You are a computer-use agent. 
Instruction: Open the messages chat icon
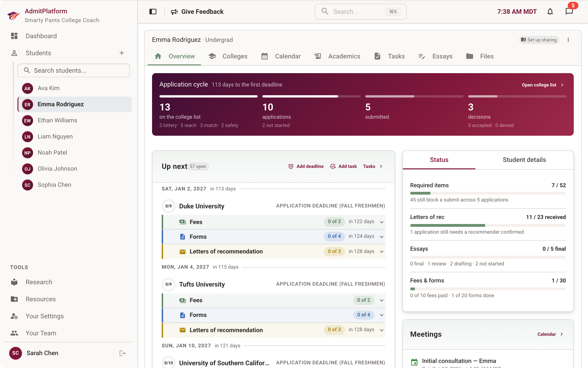point(569,11)
